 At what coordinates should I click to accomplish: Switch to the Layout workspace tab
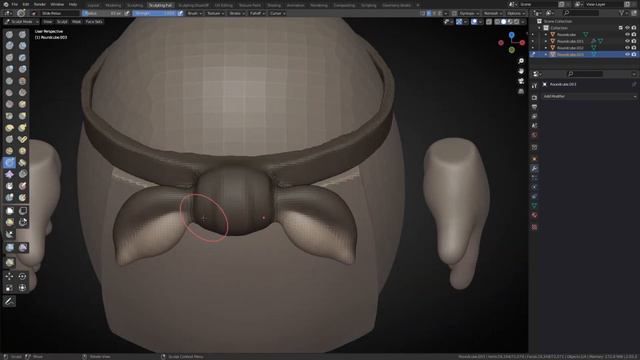click(93, 5)
